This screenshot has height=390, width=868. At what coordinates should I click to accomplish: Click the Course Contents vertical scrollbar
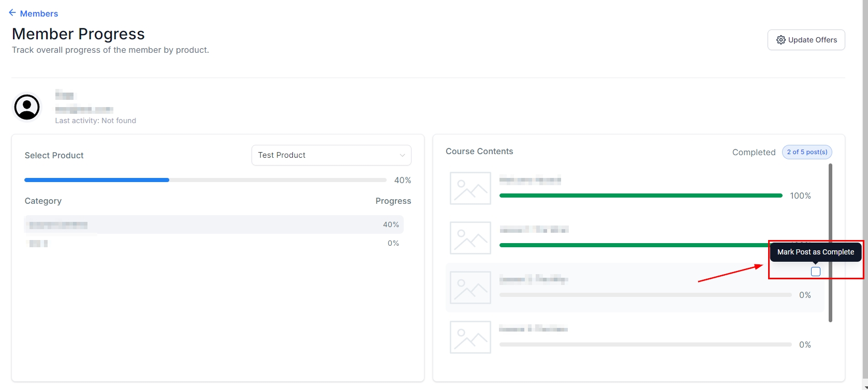click(x=831, y=243)
